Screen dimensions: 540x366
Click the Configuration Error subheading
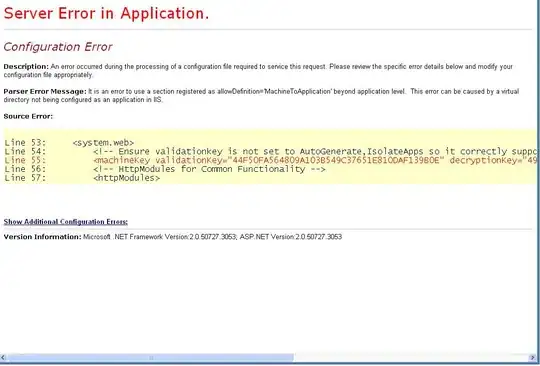click(x=58, y=47)
